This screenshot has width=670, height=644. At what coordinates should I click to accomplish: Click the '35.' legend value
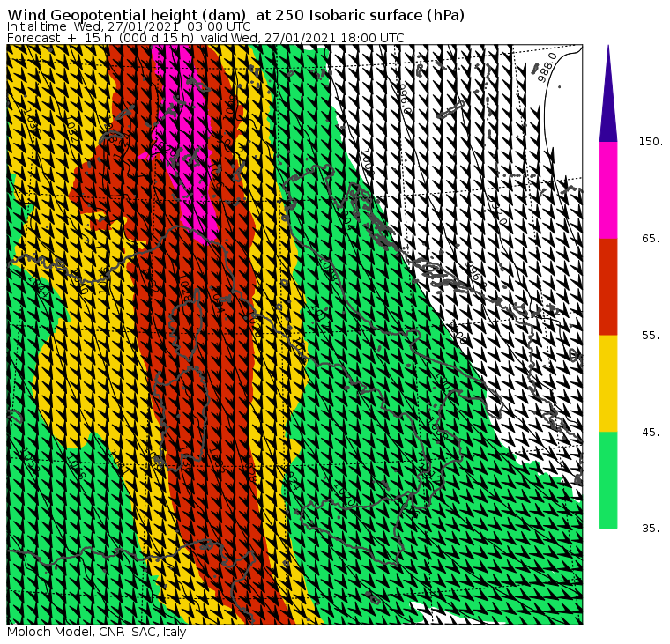[651, 529]
